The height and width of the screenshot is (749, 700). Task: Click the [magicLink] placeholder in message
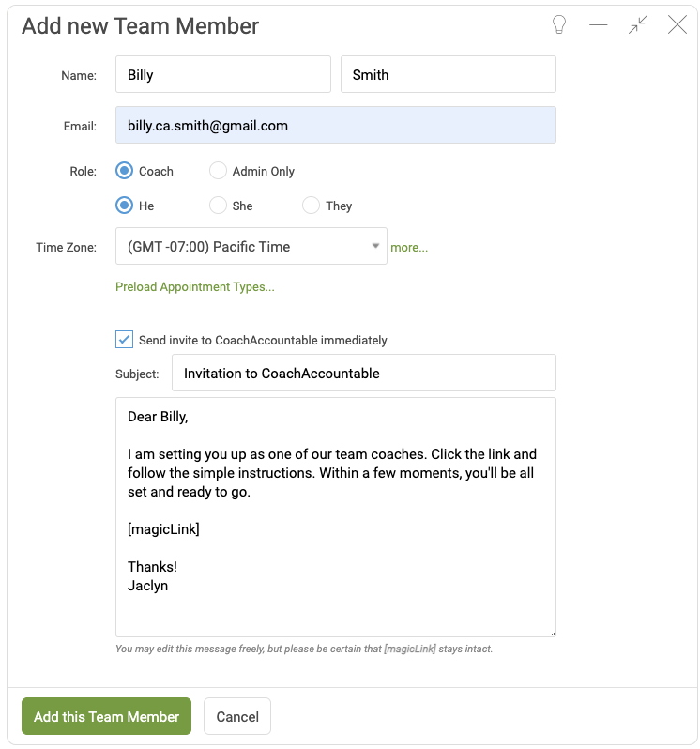click(163, 529)
